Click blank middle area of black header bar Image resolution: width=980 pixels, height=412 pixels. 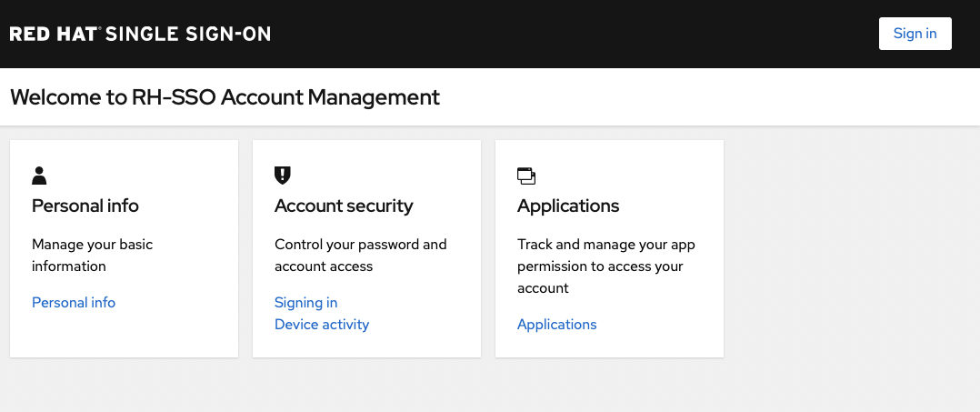[573, 35]
